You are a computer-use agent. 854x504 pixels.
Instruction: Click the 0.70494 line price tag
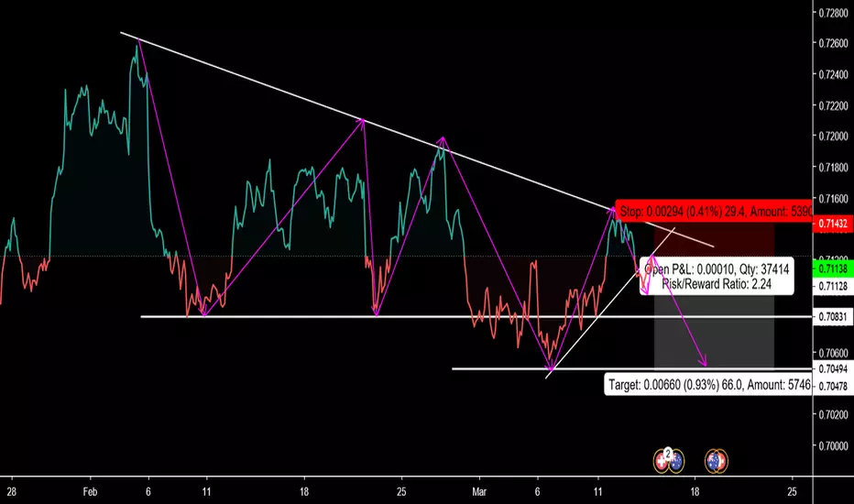pos(833,369)
